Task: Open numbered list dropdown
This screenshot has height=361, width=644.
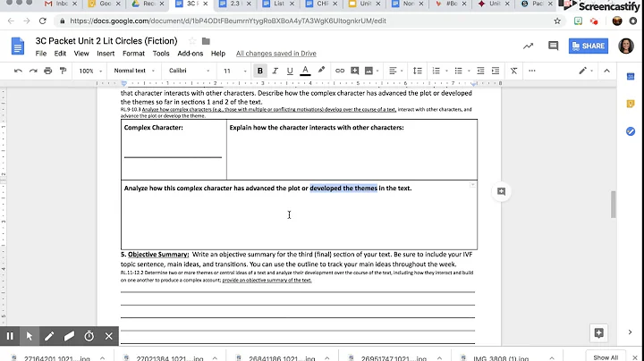Action: tap(446, 71)
